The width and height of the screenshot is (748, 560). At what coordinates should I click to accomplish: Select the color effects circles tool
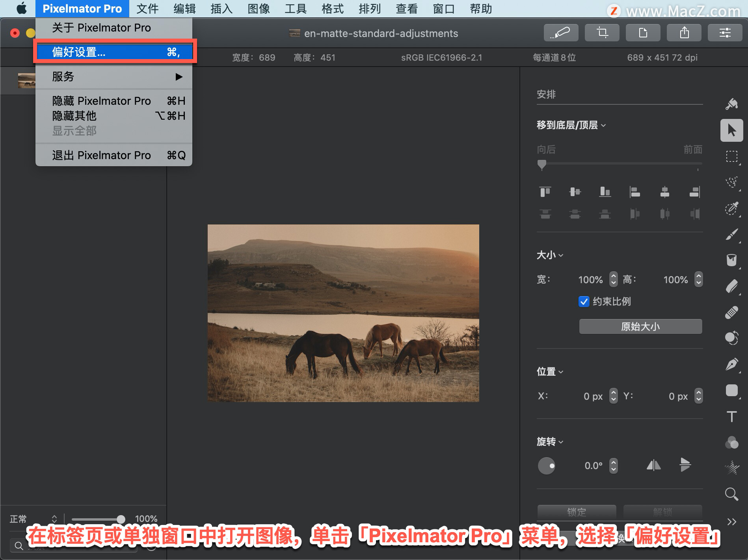[731, 442]
